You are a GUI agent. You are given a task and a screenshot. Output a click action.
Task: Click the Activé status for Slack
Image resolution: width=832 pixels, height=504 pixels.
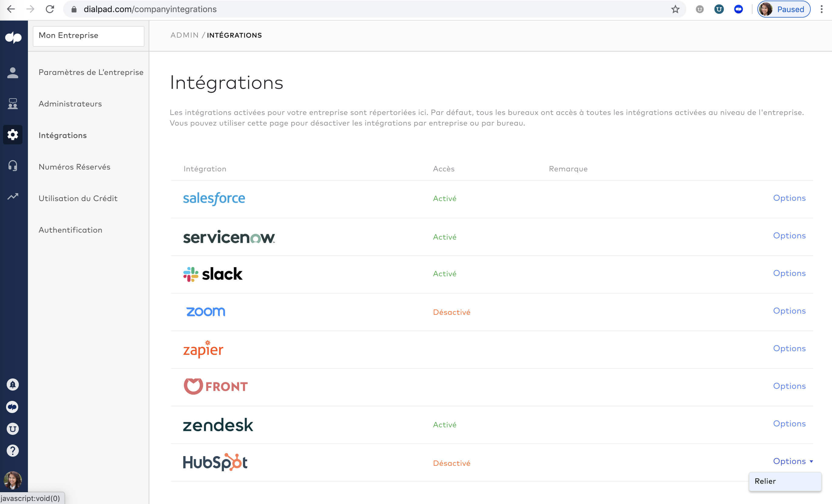coord(444,274)
